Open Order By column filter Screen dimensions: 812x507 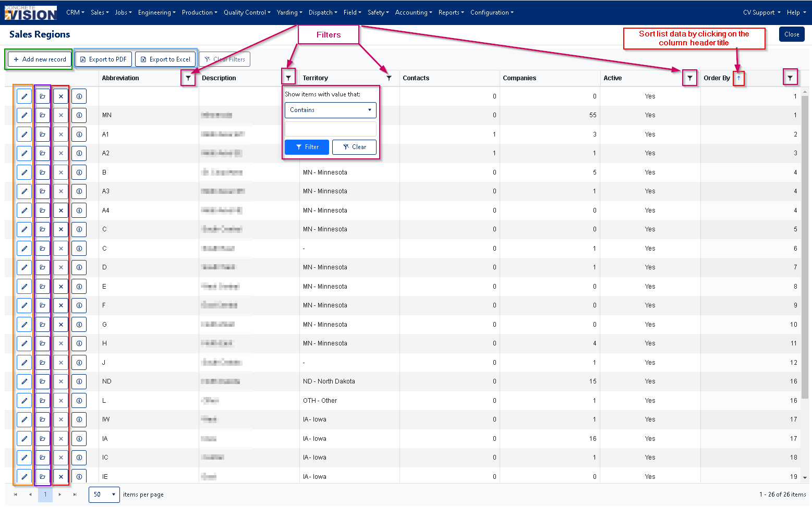pyautogui.click(x=790, y=78)
